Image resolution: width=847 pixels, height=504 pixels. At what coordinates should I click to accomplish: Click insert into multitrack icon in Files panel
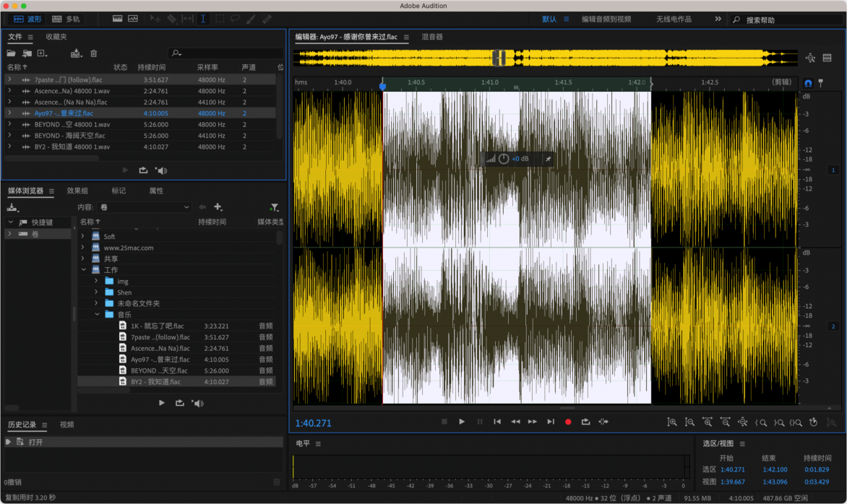coord(76,53)
